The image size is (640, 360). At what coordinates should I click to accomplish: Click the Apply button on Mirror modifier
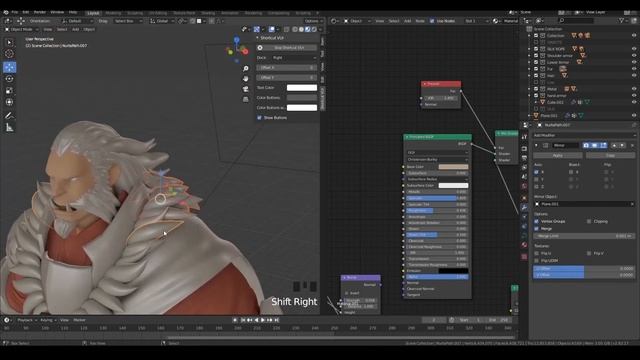pos(558,156)
